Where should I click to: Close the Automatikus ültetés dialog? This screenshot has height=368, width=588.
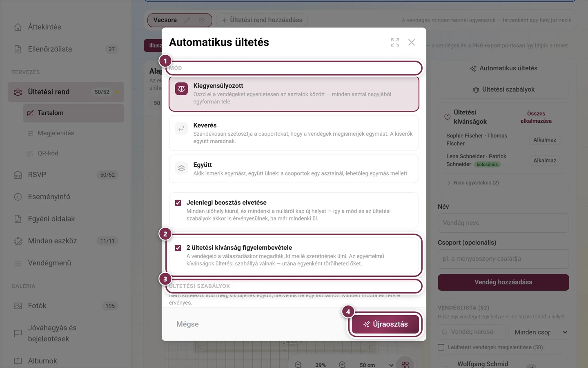[x=412, y=42]
